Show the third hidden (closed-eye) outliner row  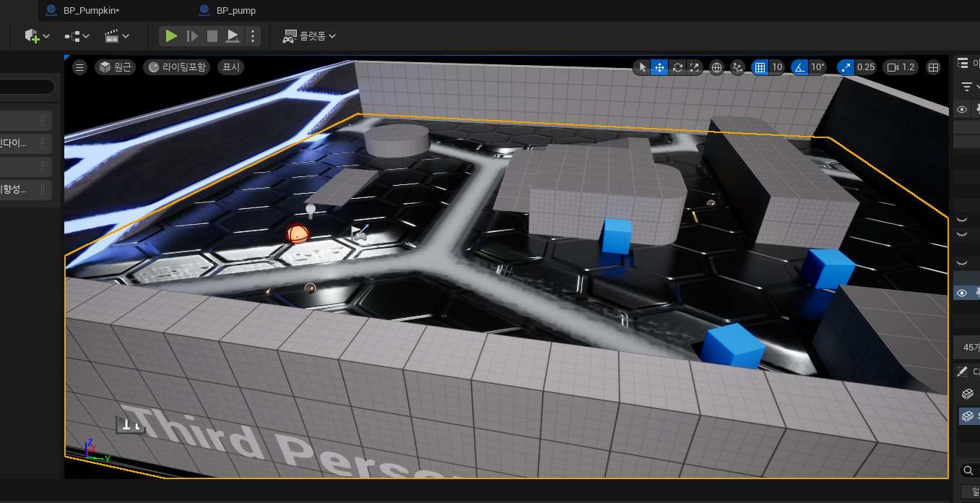[x=962, y=262]
